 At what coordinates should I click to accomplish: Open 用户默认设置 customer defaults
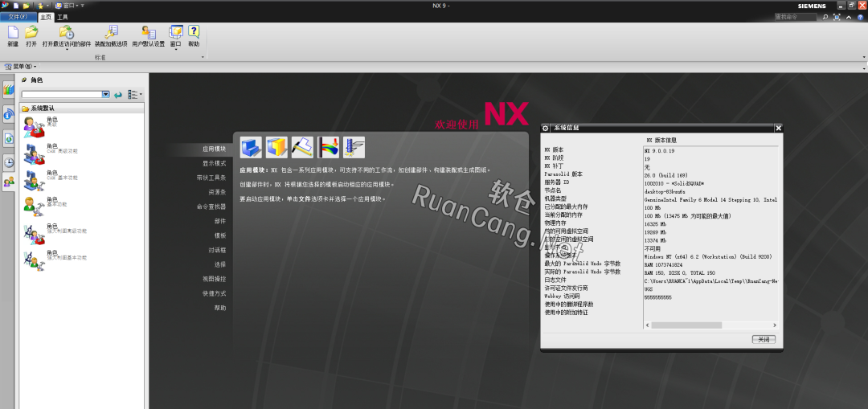click(x=148, y=32)
